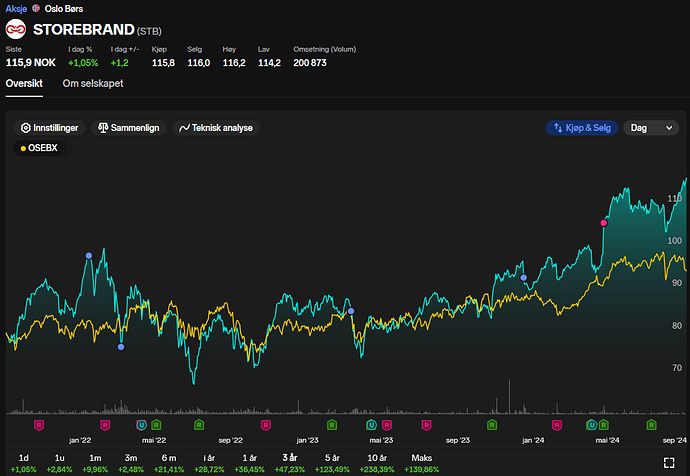690x476 pixels.
Task: Select the 6 m time range
Action: [169, 463]
